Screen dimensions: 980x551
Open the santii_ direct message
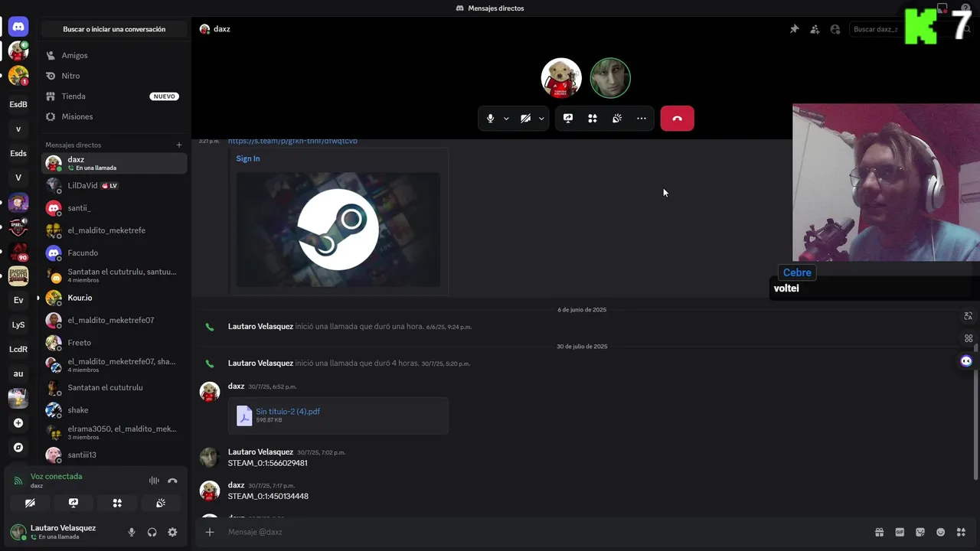tap(114, 208)
